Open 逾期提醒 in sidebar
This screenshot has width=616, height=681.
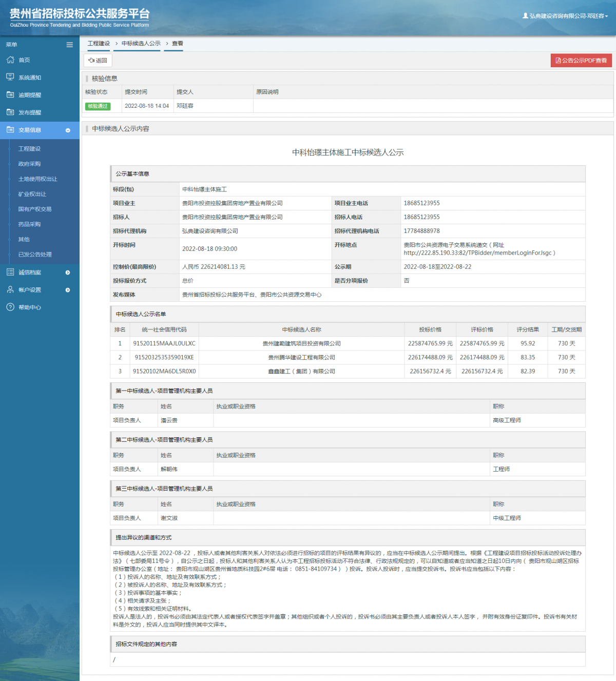30,95
